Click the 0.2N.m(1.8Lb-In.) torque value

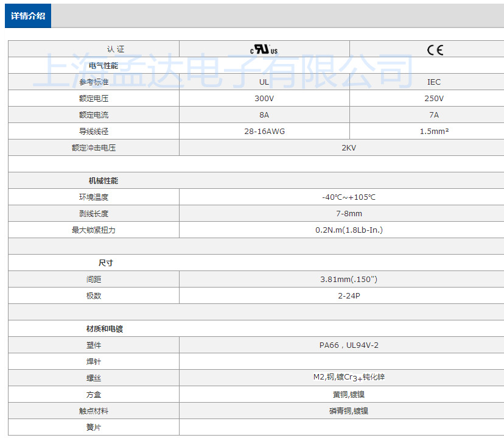[349, 230]
